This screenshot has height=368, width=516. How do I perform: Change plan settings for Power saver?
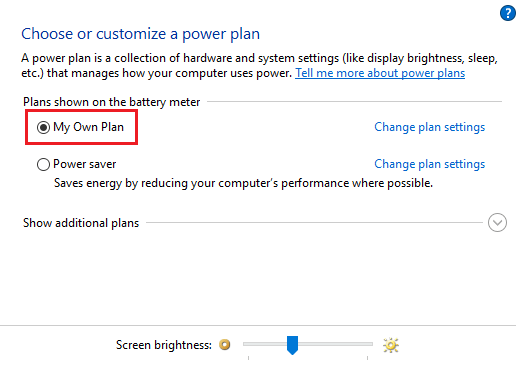pos(429,164)
